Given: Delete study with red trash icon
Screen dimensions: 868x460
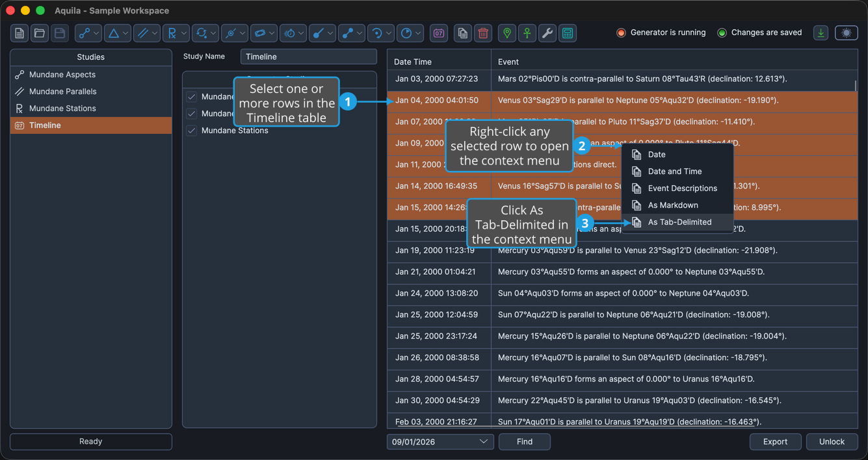Looking at the screenshot, I should click(483, 33).
